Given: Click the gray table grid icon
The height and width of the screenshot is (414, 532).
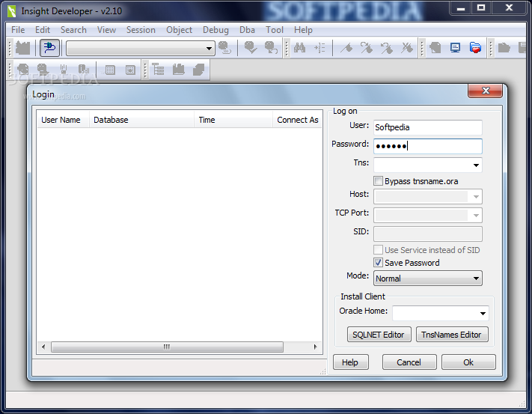Looking at the screenshot, I should (110, 70).
